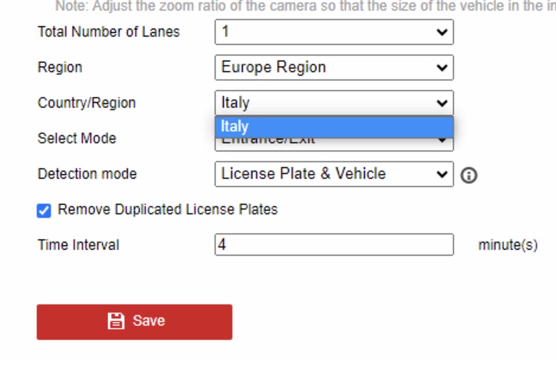Screen dimensions: 556x392
Task: Click the floppy disk icon on Save
Action: [x=116, y=321]
